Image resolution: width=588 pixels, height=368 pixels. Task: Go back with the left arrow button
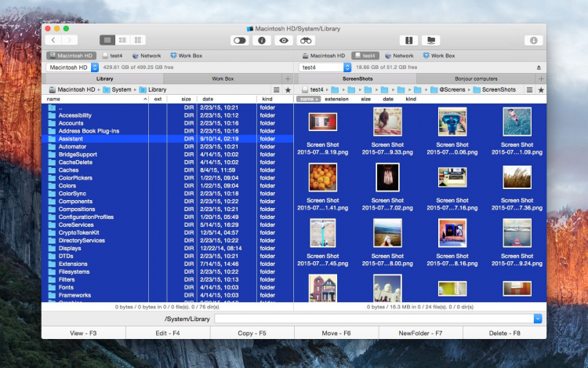[53, 40]
